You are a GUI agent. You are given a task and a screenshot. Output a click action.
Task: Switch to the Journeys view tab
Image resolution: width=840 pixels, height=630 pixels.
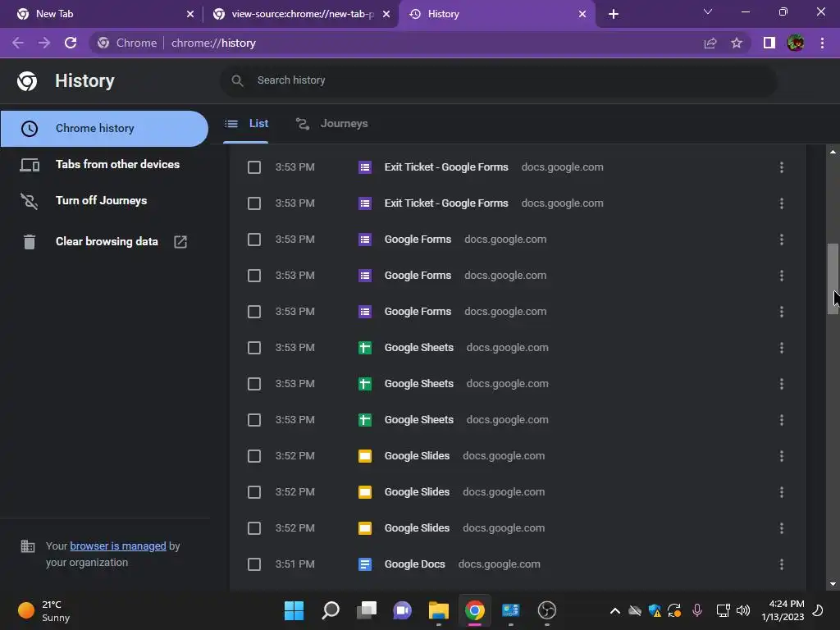331,124
